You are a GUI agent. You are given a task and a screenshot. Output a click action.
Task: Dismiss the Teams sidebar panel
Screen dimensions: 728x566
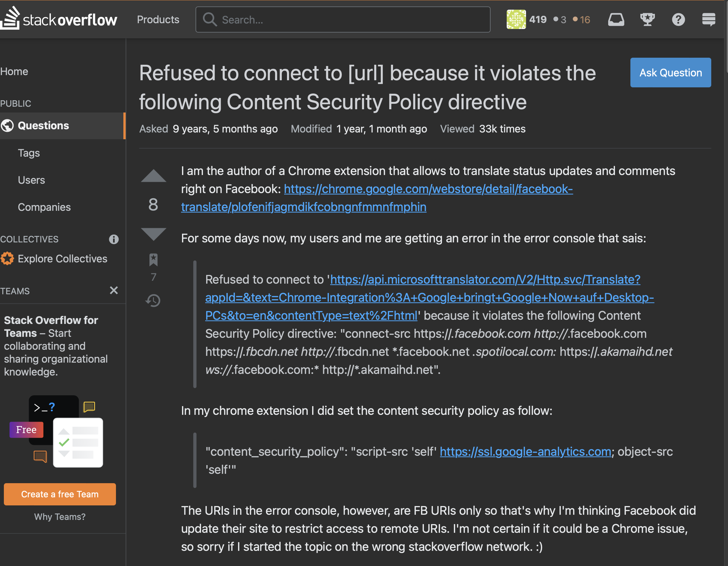(x=114, y=290)
